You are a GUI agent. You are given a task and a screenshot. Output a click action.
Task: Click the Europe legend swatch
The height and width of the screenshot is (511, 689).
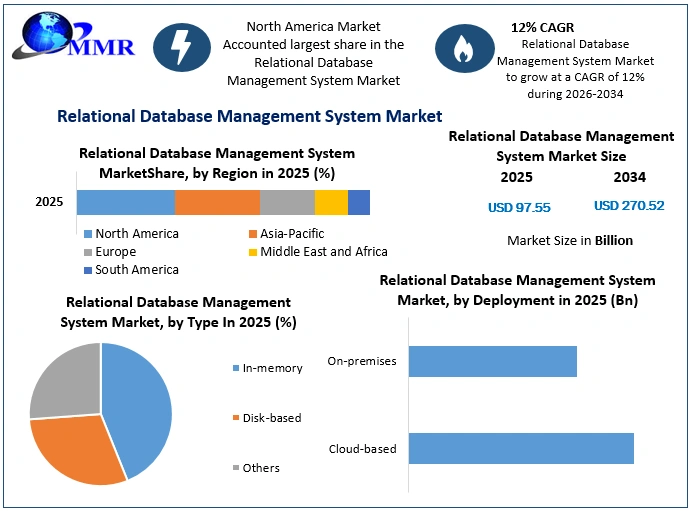coord(88,252)
